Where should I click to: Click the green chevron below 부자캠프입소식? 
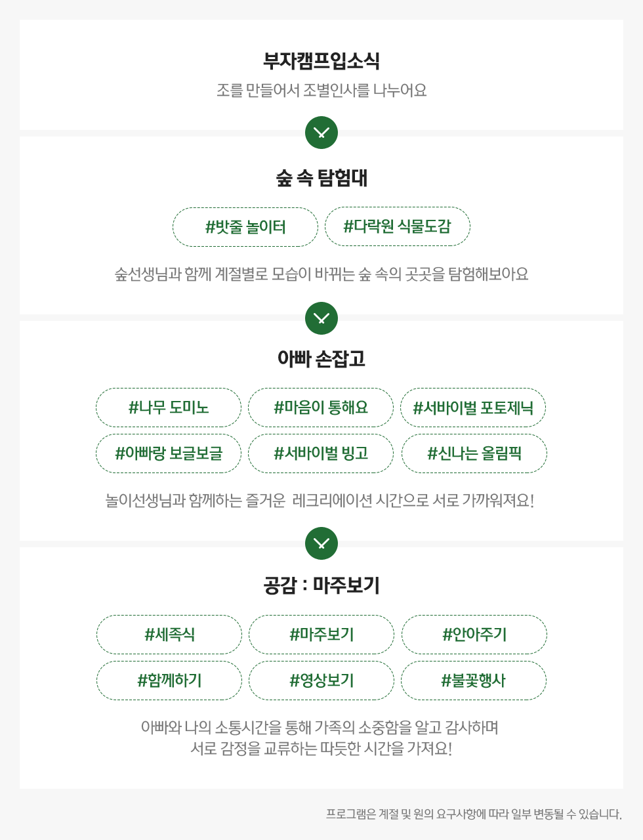pos(321,133)
